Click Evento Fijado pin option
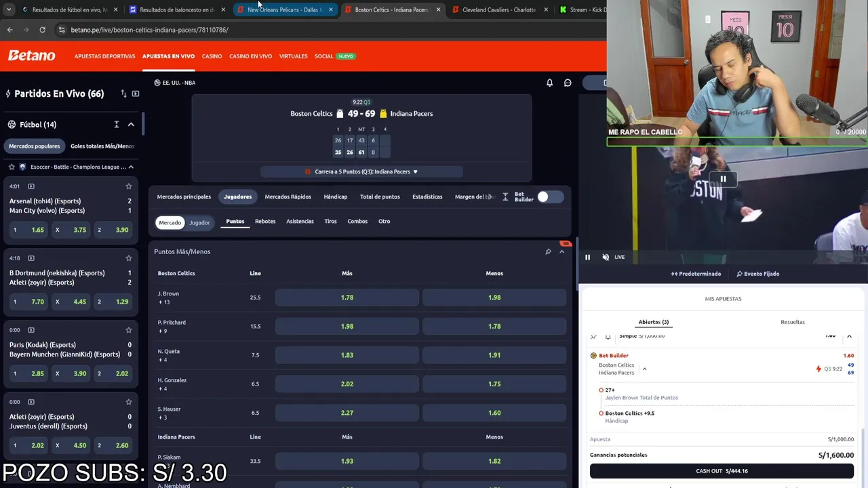 click(757, 274)
